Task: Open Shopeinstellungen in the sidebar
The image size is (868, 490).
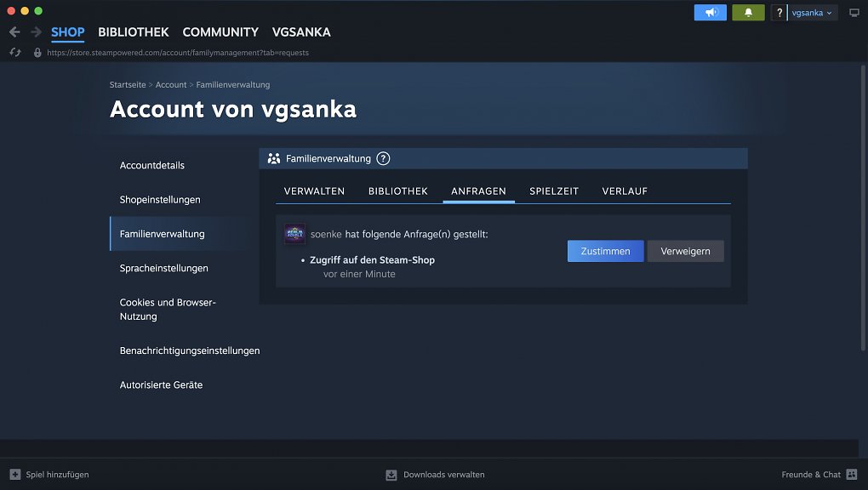Action: pos(159,199)
